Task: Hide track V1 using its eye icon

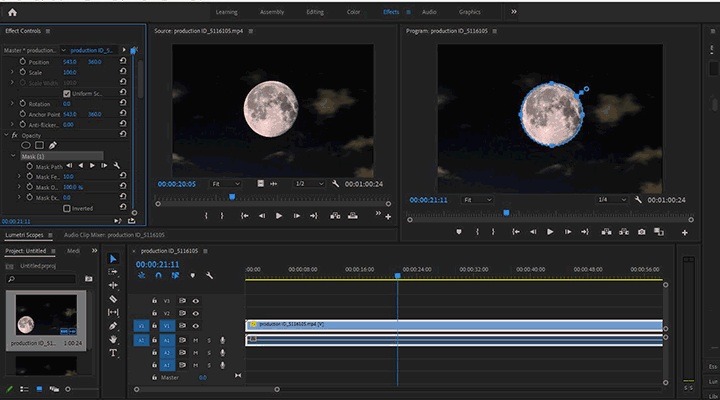Action: point(196,326)
